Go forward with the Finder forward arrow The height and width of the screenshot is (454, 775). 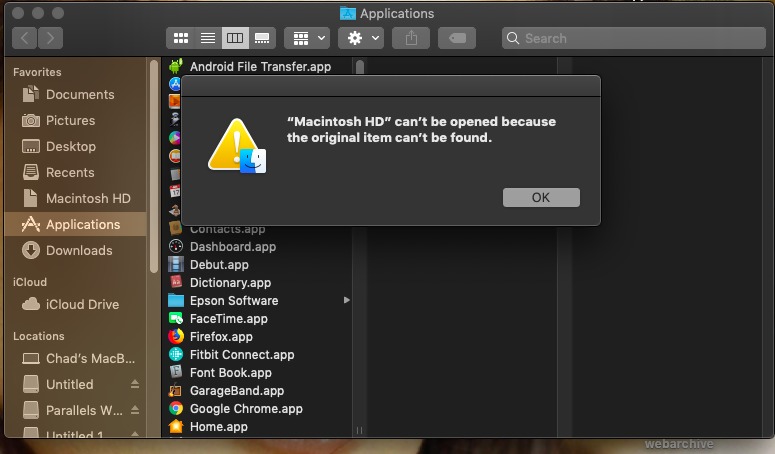pyautogui.click(x=50, y=38)
